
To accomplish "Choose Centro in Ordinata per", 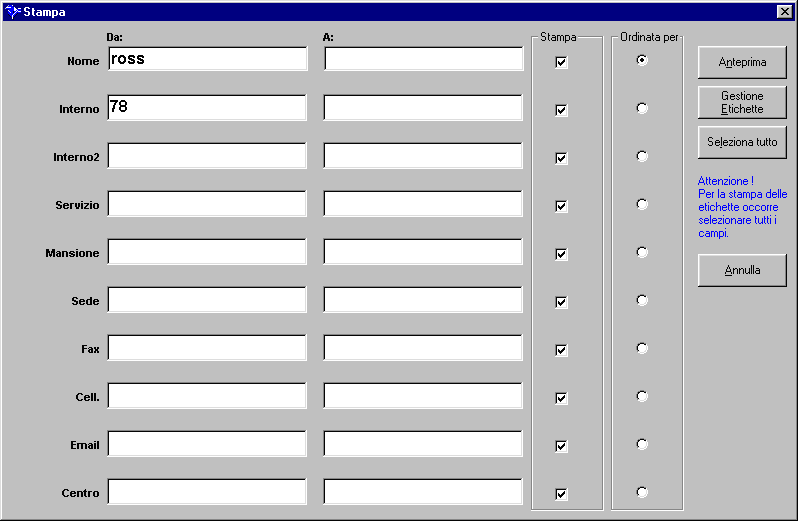I will 642,492.
